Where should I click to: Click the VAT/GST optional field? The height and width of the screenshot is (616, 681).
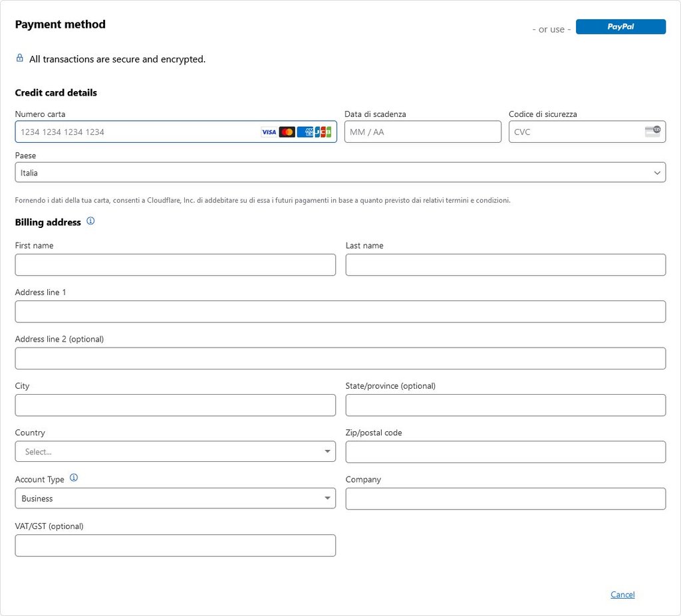[x=175, y=546]
